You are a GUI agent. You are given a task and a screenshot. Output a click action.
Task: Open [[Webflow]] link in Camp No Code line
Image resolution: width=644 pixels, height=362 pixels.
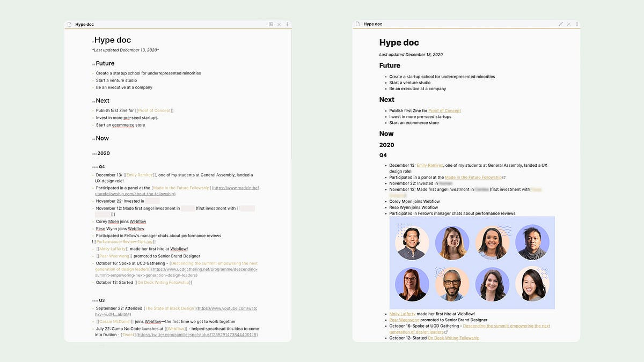click(x=176, y=329)
